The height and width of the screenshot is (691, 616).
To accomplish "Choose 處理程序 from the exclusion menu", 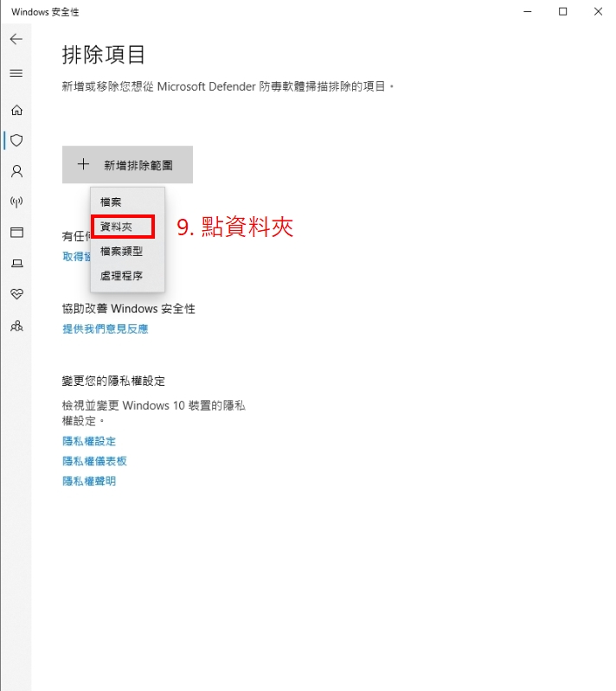I will (127, 276).
